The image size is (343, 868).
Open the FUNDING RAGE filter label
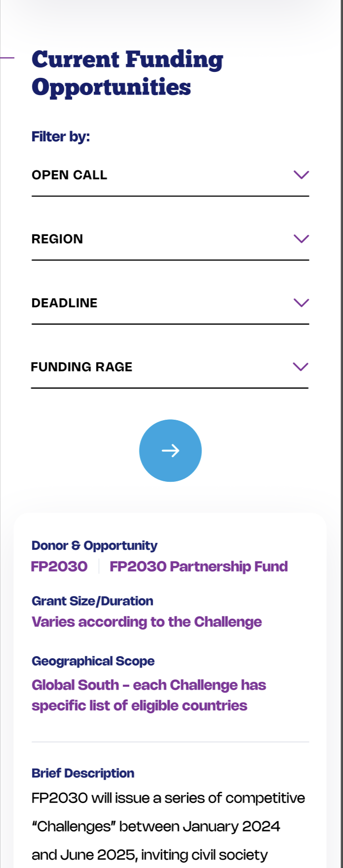[x=82, y=367]
